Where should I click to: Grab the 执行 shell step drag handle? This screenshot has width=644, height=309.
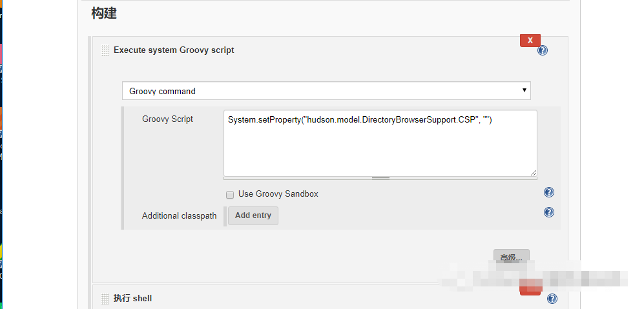(105, 299)
